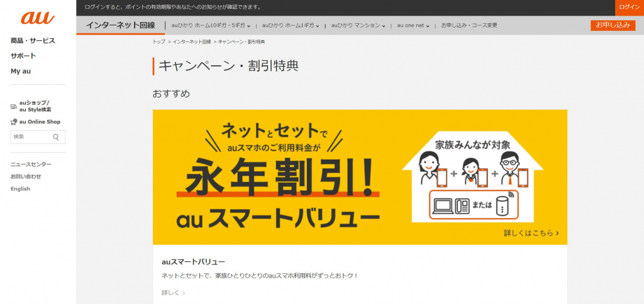Viewport: 644px width, 304px height.
Task: Expand au one net dropdown
Action: [413, 25]
